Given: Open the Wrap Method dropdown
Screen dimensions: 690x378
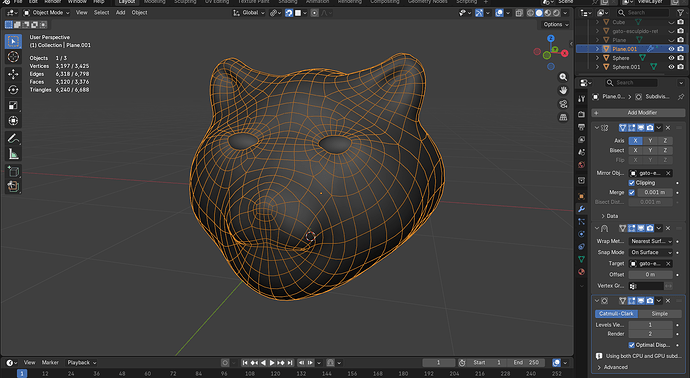Looking at the screenshot, I should 650,241.
